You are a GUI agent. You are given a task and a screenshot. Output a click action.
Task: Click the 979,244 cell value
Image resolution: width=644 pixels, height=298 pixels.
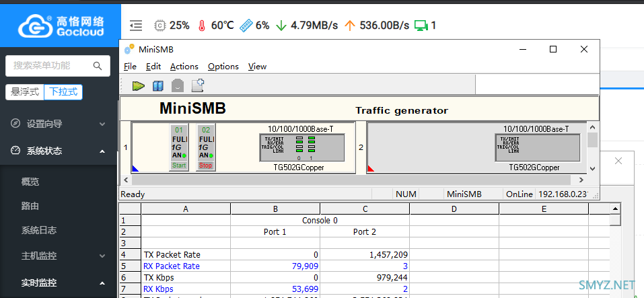(x=392, y=277)
